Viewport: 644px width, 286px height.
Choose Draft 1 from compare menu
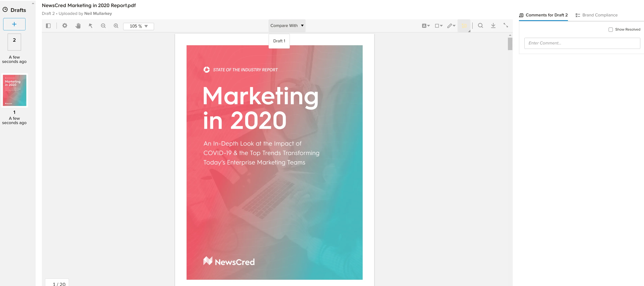[x=279, y=41]
